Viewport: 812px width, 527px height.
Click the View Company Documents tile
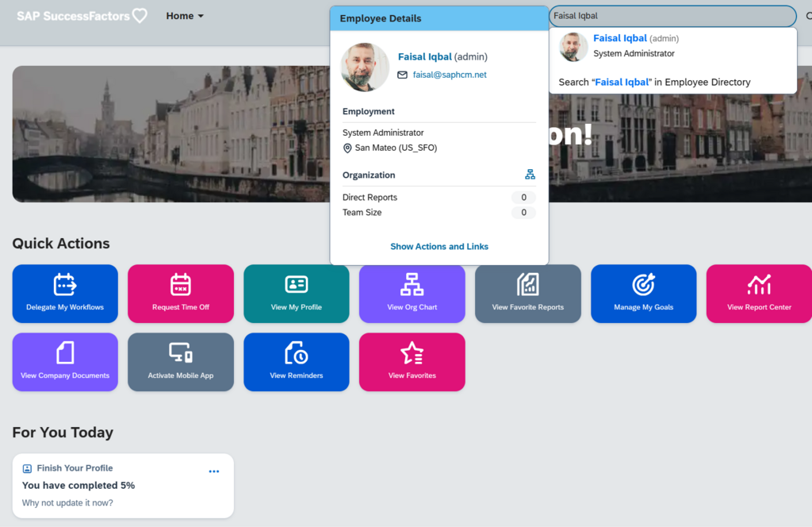(x=65, y=362)
